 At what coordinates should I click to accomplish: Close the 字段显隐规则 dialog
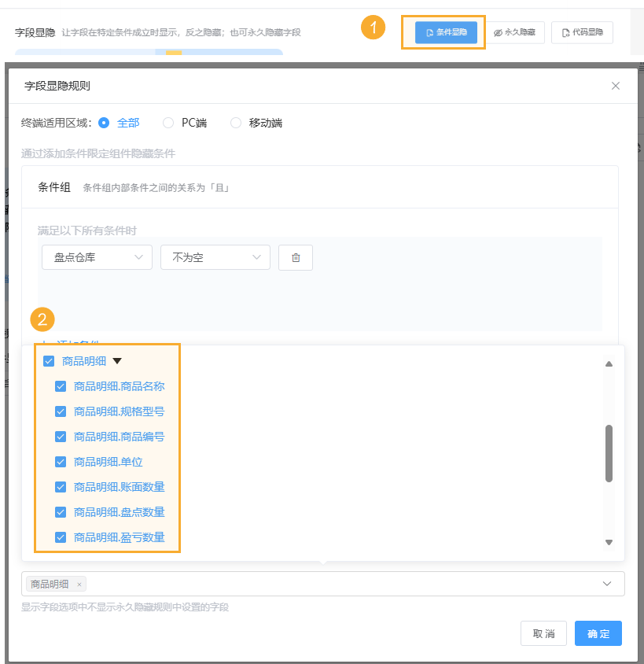pyautogui.click(x=616, y=86)
